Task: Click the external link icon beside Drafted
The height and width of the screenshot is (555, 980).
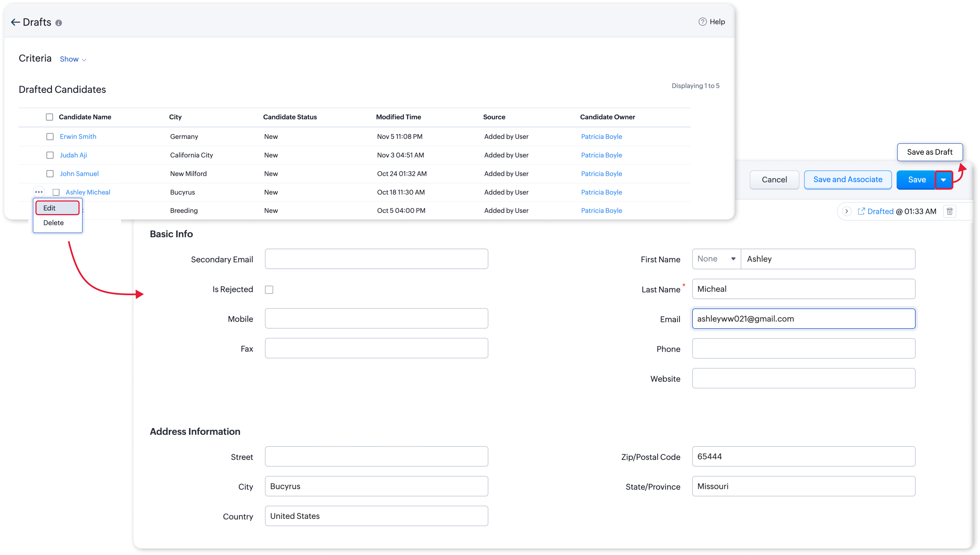Action: tap(861, 211)
